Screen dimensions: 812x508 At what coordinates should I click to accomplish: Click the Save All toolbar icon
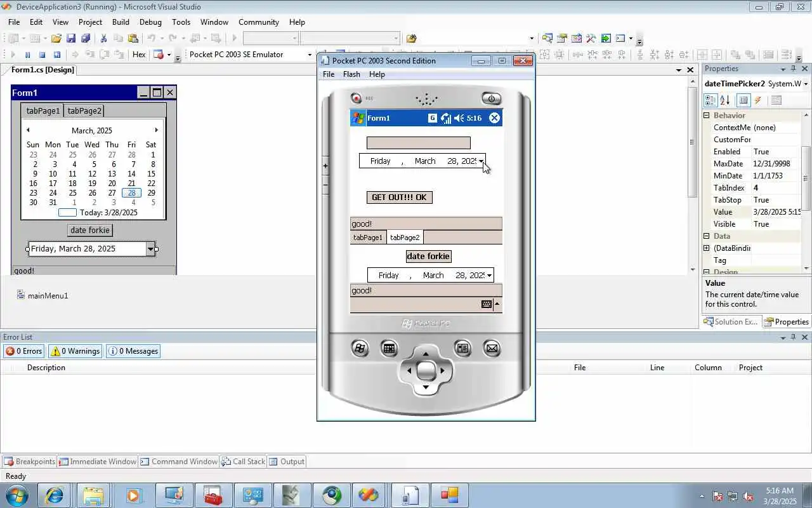pyautogui.click(x=86, y=39)
